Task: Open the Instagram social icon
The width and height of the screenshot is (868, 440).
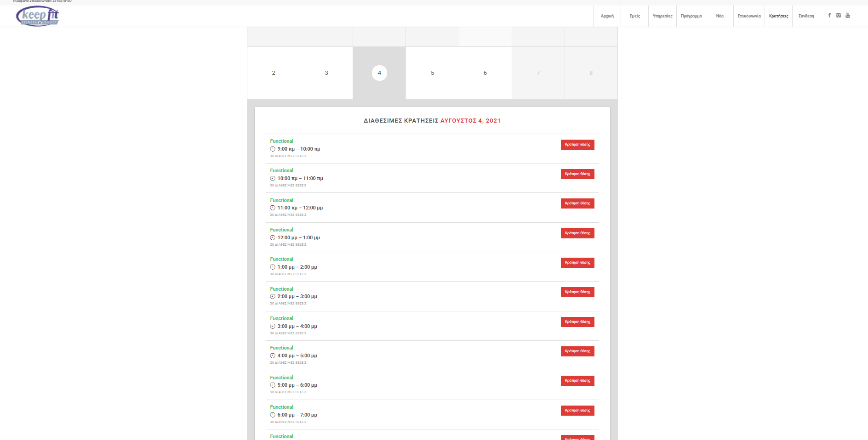Action: click(839, 16)
